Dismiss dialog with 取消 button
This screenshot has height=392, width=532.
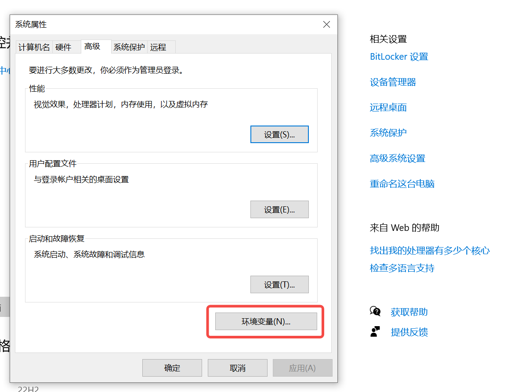pyautogui.click(x=237, y=368)
